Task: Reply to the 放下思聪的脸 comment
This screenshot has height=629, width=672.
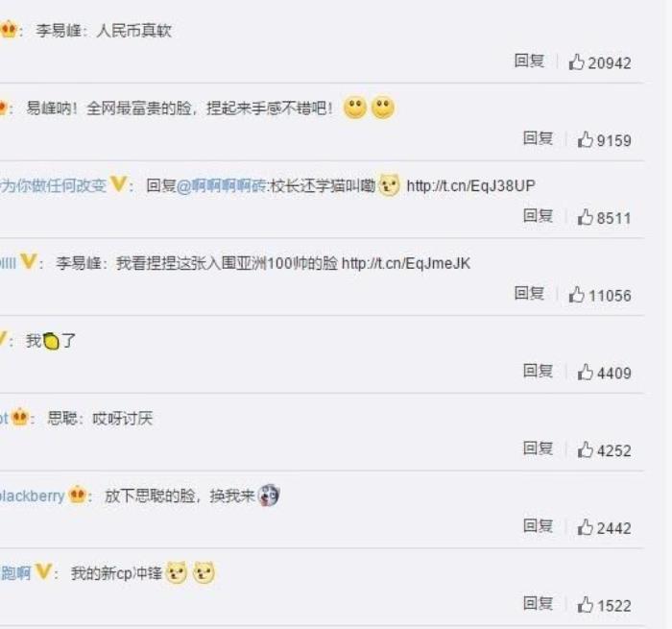Action: point(538,525)
